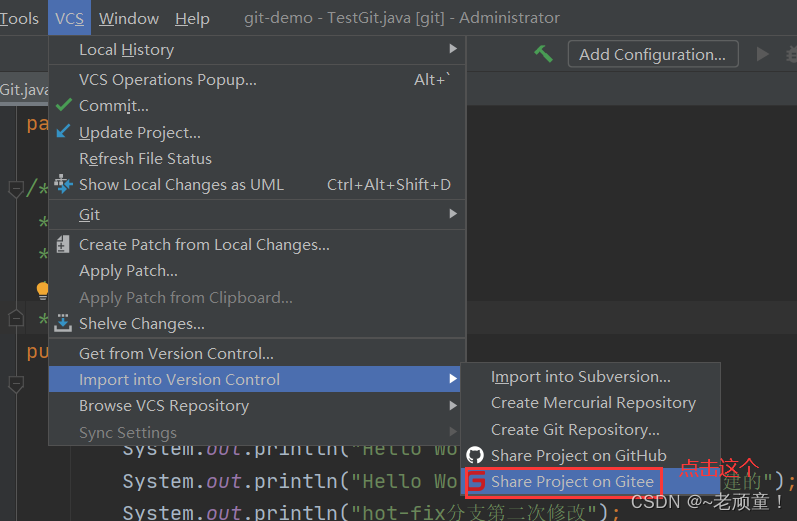Click the Show Local Changes as UML icon
This screenshot has height=521, width=797.
tap(64, 184)
